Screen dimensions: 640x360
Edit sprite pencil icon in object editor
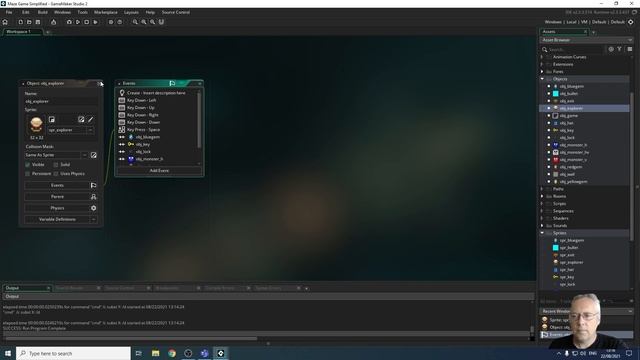91,119
